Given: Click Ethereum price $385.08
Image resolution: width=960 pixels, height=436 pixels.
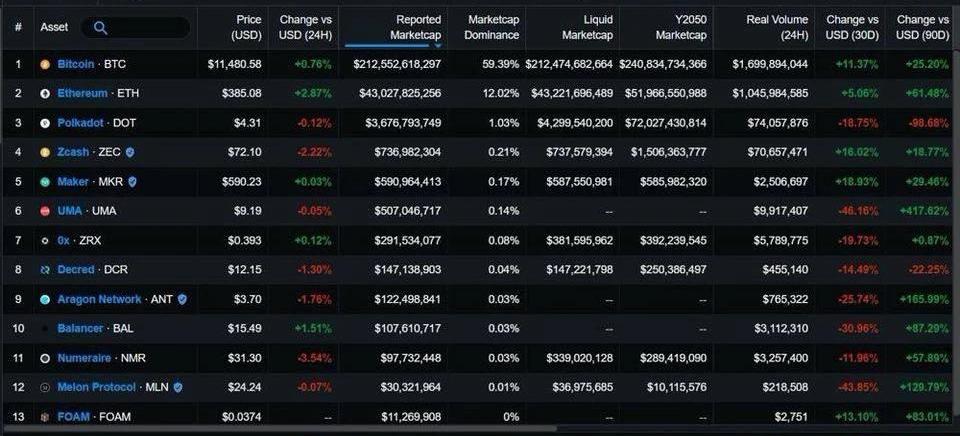Looking at the screenshot, I should pos(242,94).
